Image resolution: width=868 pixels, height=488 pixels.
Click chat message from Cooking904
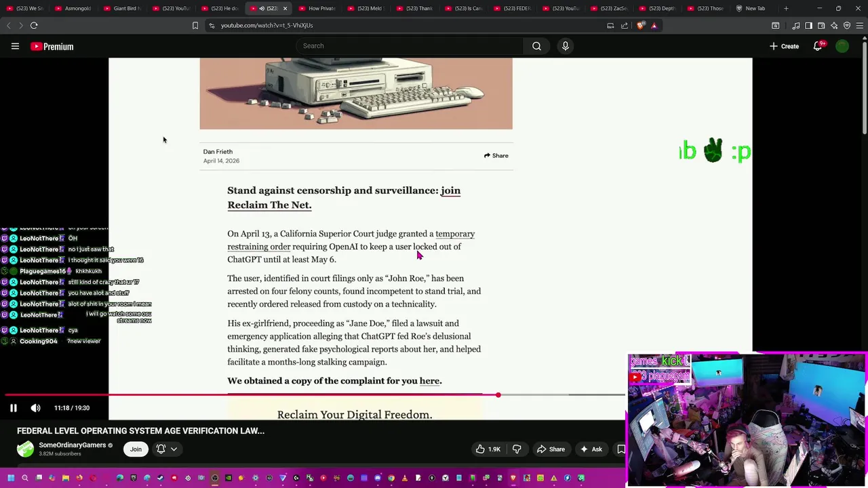(52, 341)
